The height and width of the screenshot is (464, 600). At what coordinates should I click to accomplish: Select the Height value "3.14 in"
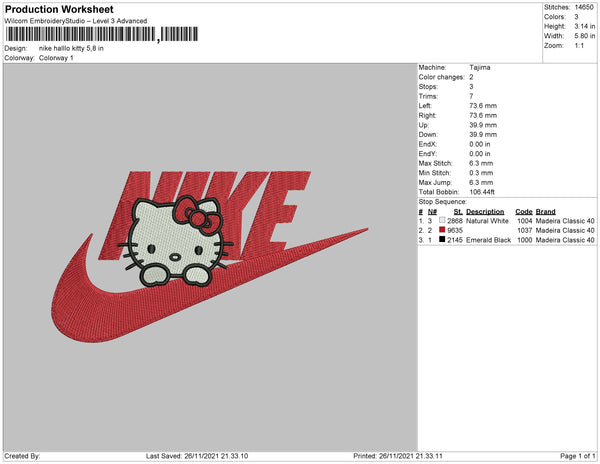[584, 26]
